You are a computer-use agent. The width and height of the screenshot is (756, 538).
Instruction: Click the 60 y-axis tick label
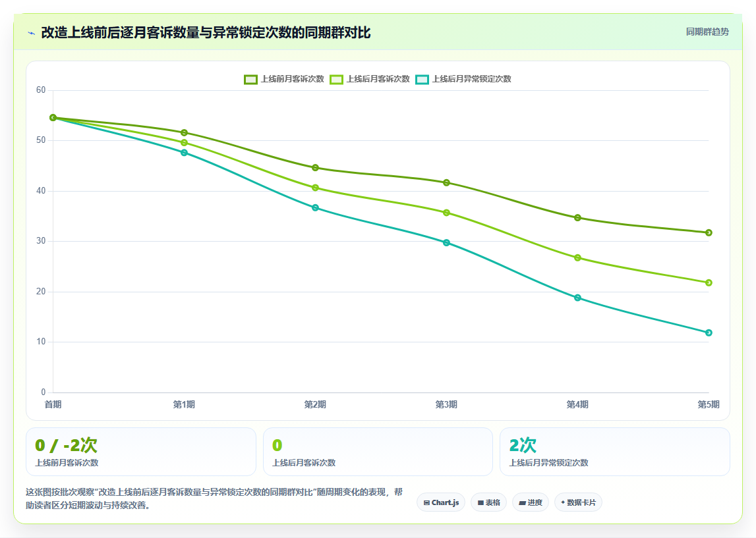[41, 90]
